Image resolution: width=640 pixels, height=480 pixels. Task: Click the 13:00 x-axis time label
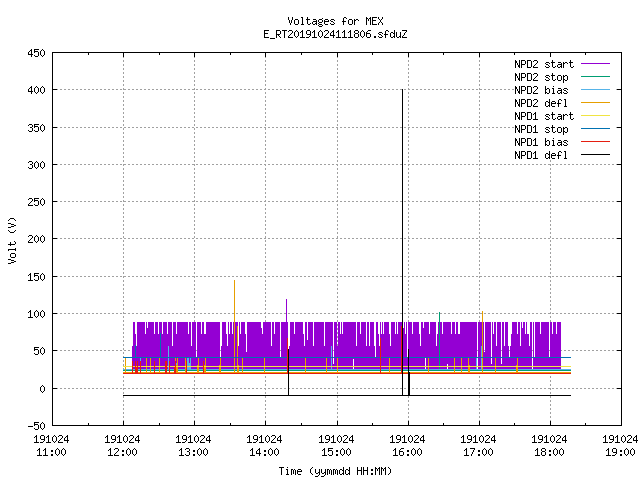pos(193,452)
